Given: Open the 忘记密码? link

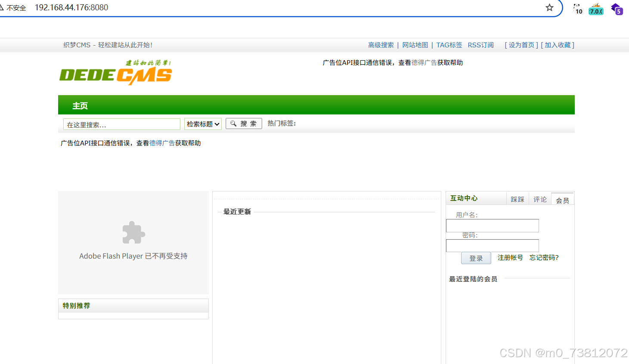Looking at the screenshot, I should 544,257.
